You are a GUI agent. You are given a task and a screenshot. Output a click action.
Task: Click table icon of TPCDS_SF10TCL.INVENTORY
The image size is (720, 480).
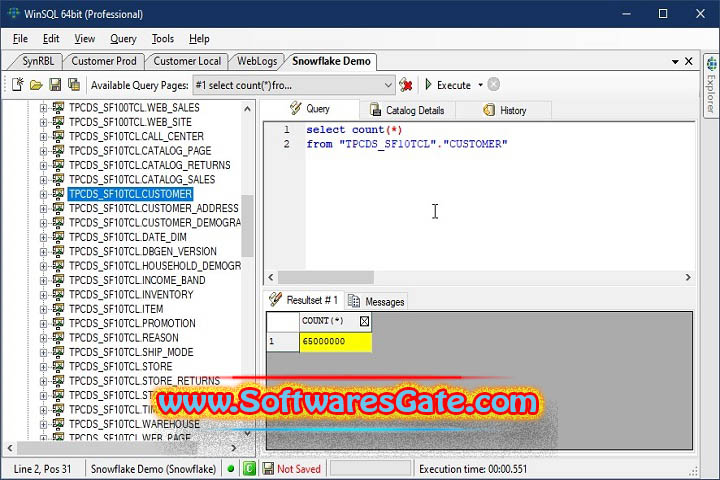[58, 294]
